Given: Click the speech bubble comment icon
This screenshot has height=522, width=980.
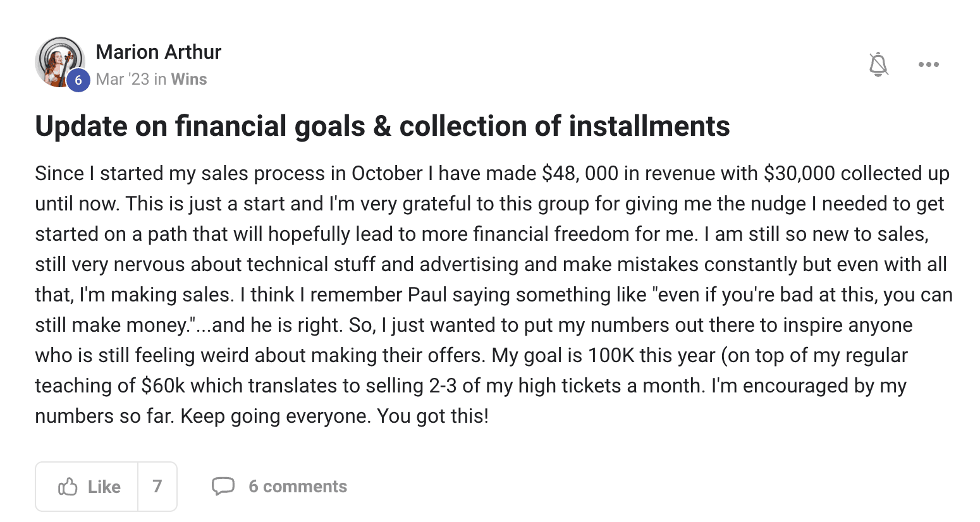Looking at the screenshot, I should (x=223, y=486).
